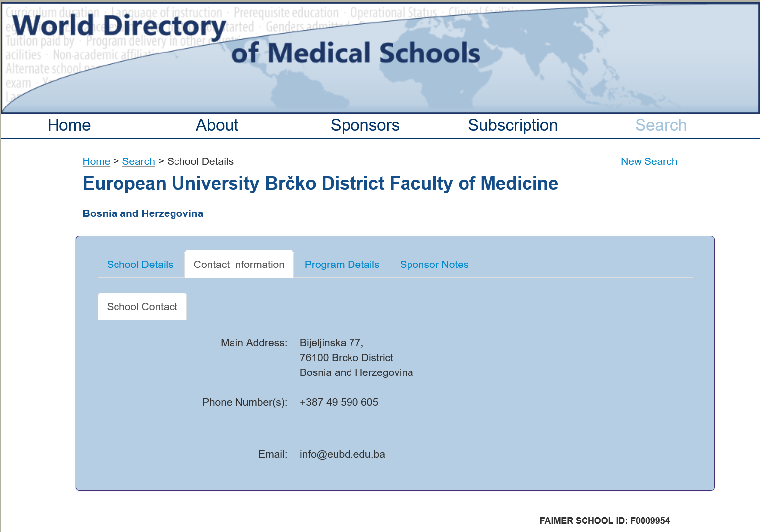Image resolution: width=760 pixels, height=532 pixels.
Task: Click the 76100 Brcko District address line
Action: tap(347, 358)
